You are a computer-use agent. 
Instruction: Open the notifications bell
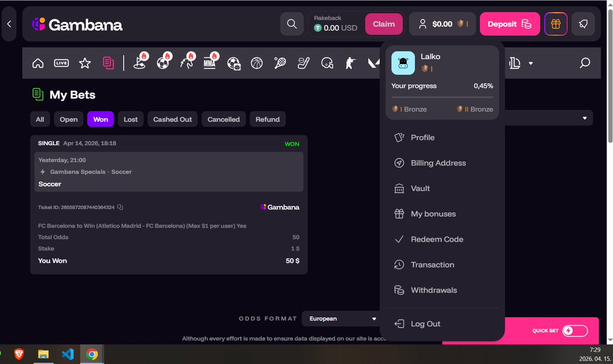(x=583, y=24)
